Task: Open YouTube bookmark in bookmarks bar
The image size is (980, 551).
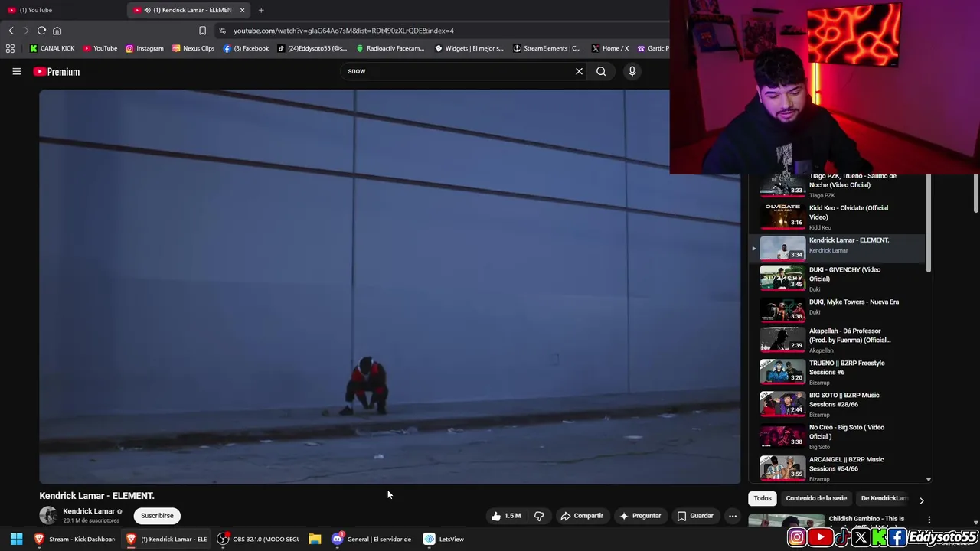Action: [100, 48]
